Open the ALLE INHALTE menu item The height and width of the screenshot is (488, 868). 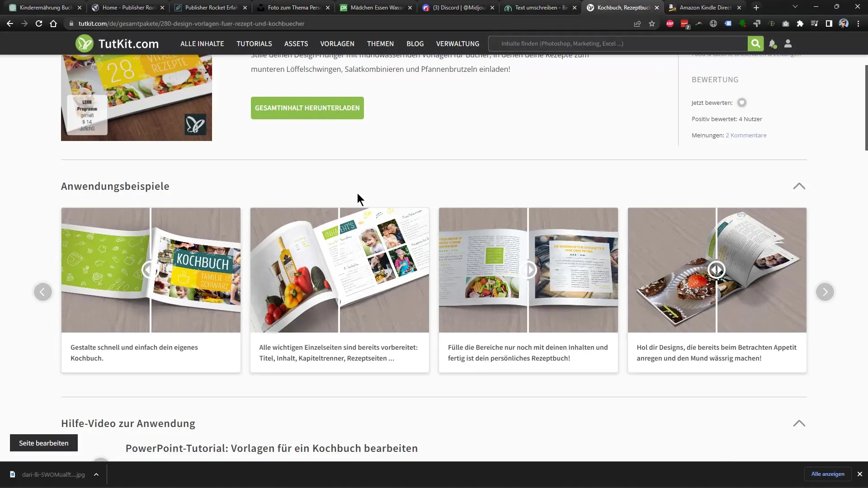point(202,43)
